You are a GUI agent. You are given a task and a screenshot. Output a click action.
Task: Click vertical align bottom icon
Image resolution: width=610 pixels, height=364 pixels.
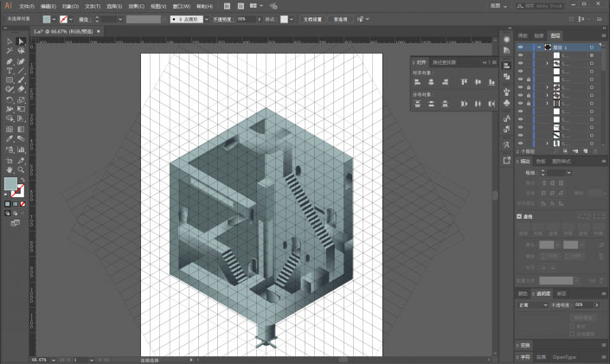point(491,82)
